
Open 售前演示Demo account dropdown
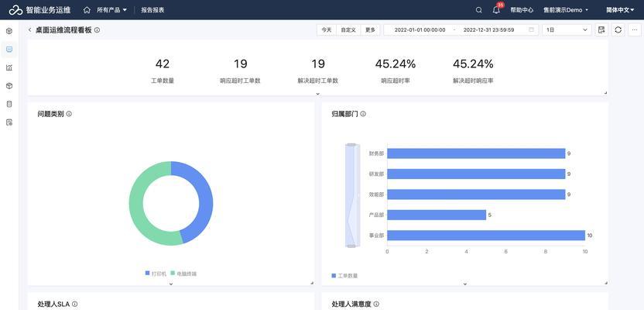(566, 10)
